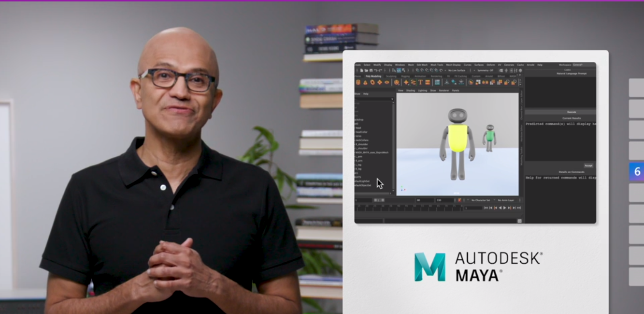Click the flat disc icon on the shelf

click(x=387, y=82)
